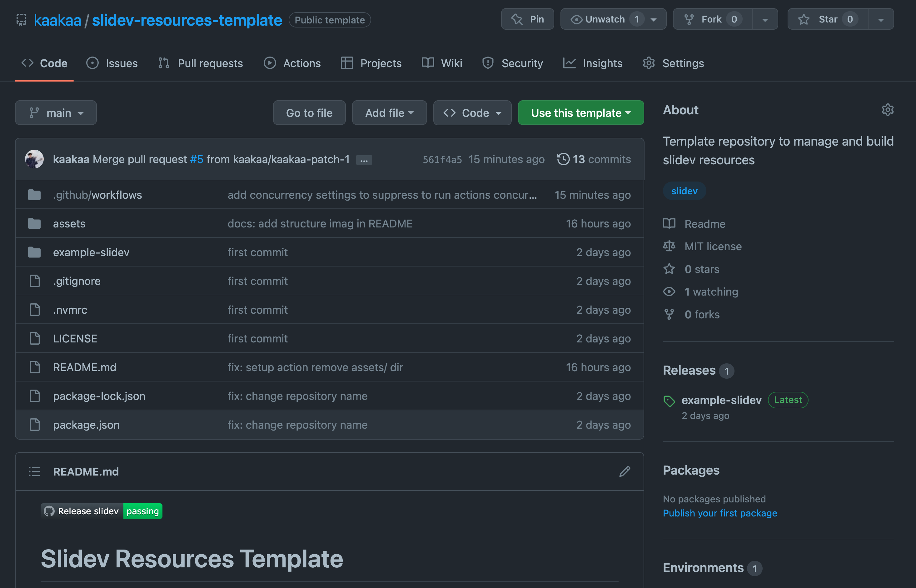The image size is (916, 588).
Task: Open the Security tab
Action: tap(512, 63)
